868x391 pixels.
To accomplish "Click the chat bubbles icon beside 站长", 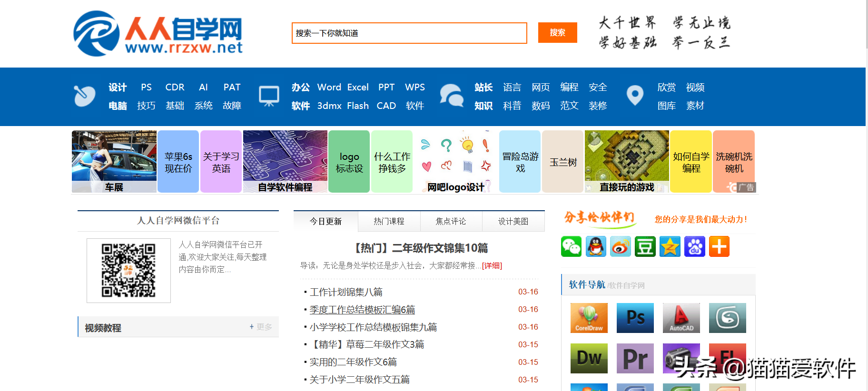I will click(452, 95).
